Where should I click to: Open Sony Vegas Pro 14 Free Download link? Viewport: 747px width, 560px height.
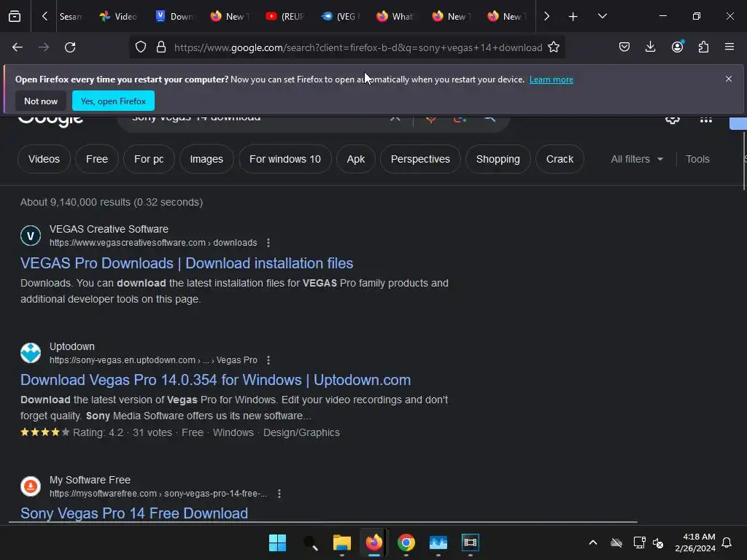(134, 513)
